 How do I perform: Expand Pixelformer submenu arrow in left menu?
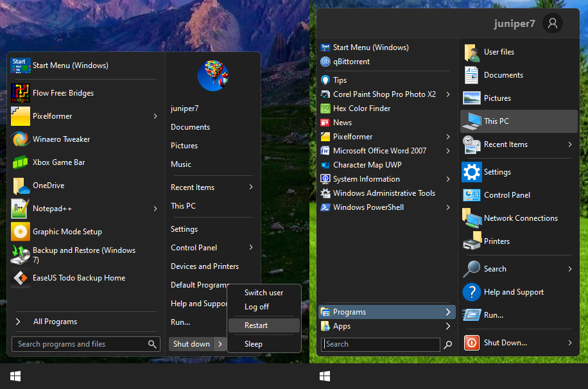(155, 116)
